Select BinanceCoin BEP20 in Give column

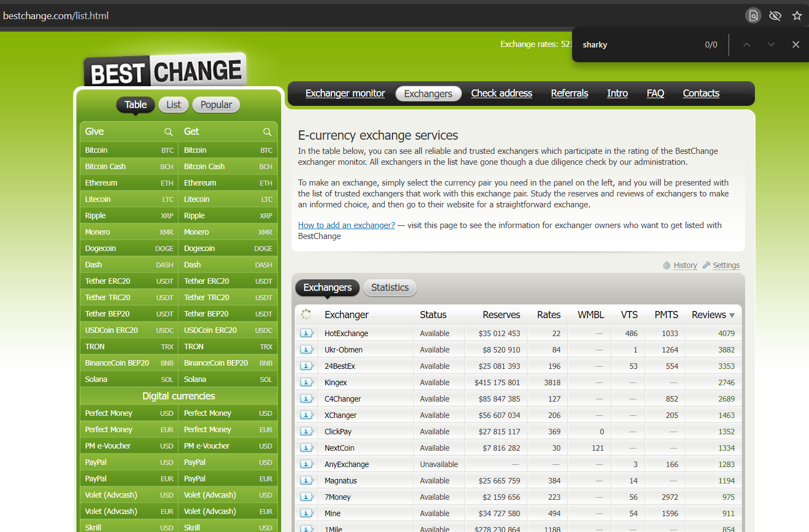coord(129,363)
